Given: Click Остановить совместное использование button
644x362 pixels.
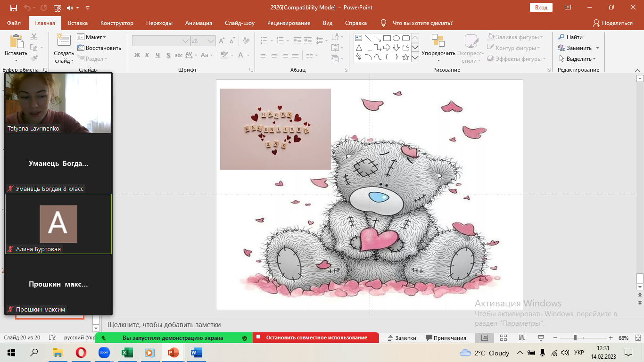Looking at the screenshot, I should pos(316,337).
